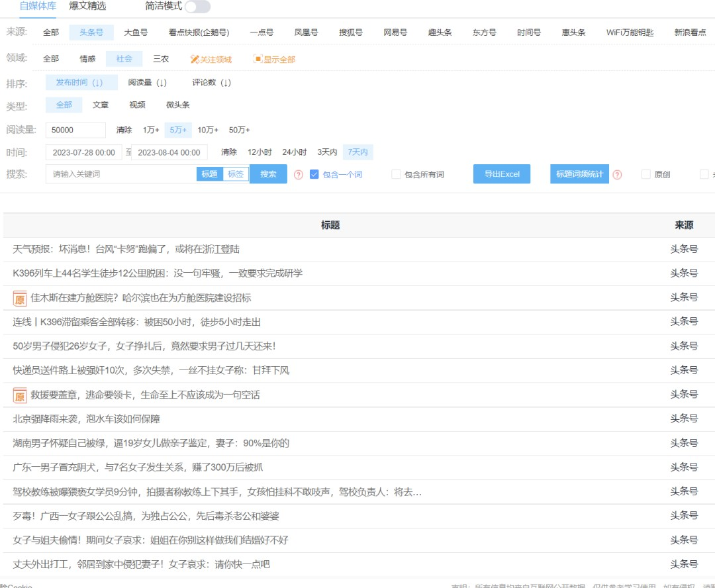Click the 原 badge on the 佳木斯方舱医院 article

[19, 296]
